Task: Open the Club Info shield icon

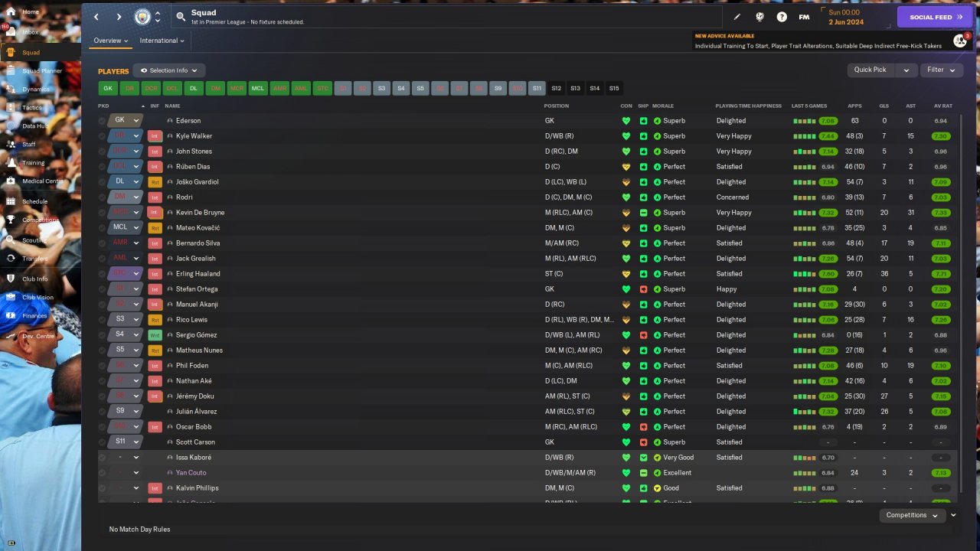Action: point(11,279)
